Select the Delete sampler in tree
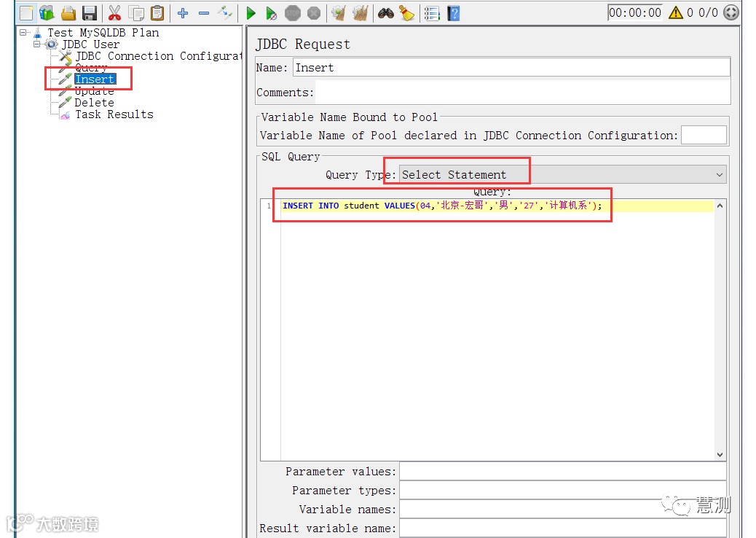 click(x=94, y=103)
